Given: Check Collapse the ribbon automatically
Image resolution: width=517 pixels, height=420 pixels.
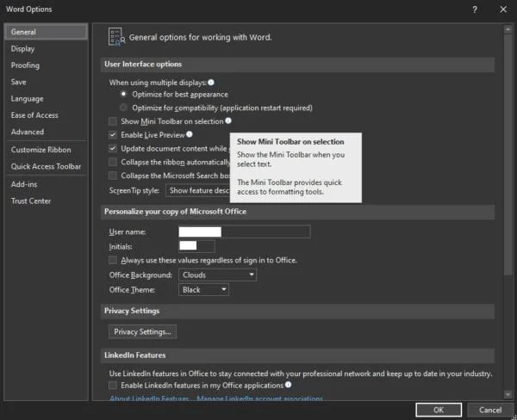Looking at the screenshot, I should (x=113, y=162).
